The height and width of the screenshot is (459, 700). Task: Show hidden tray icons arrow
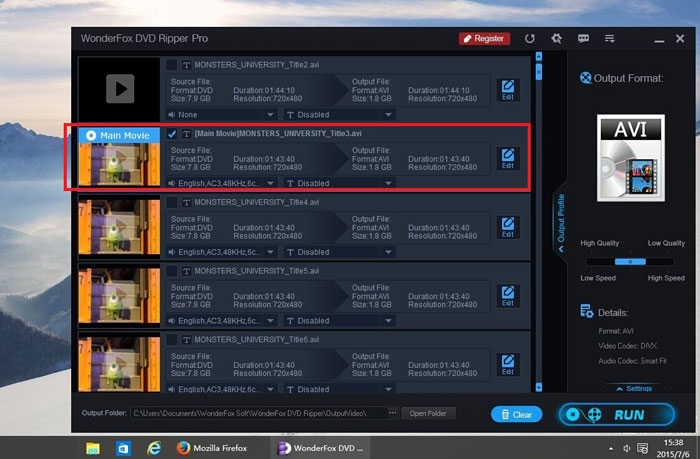point(610,448)
